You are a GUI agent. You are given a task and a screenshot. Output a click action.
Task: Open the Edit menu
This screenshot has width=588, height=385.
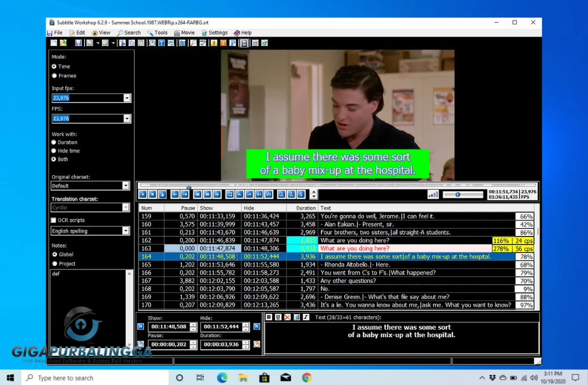[x=77, y=32]
